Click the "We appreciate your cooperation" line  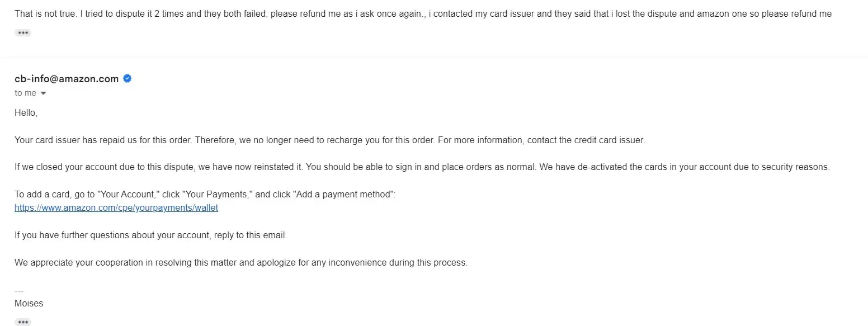click(240, 263)
